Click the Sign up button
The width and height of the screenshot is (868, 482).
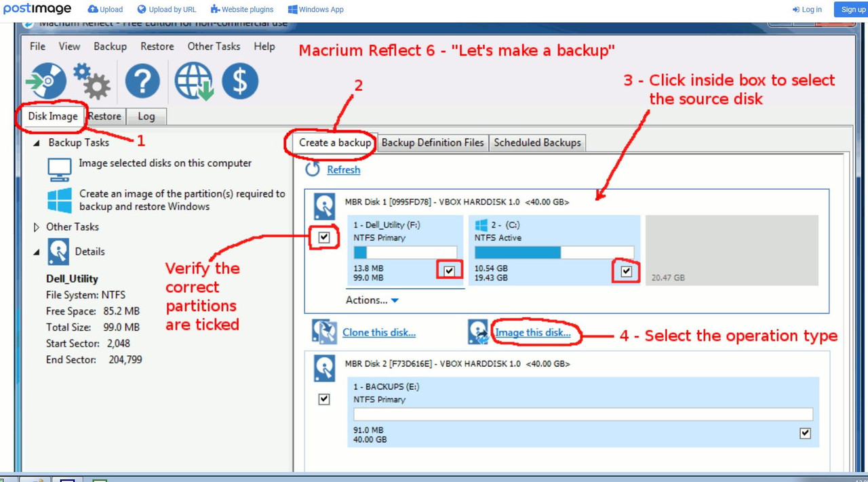[851, 9]
